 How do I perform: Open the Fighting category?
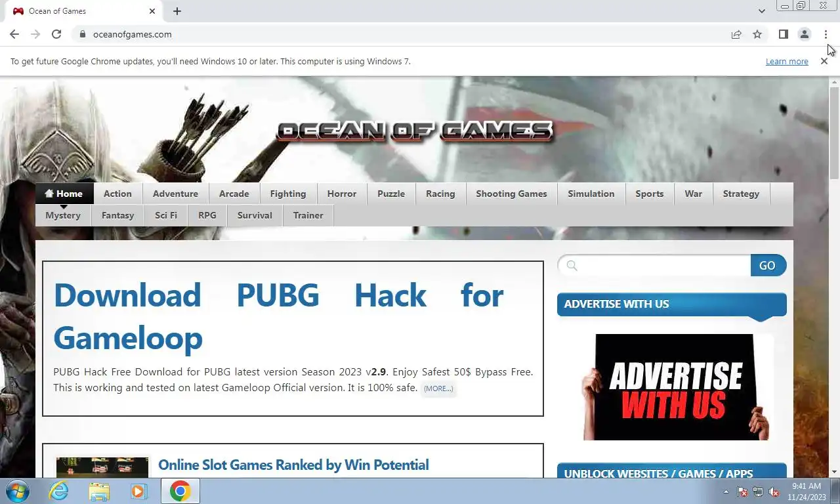[x=288, y=194]
